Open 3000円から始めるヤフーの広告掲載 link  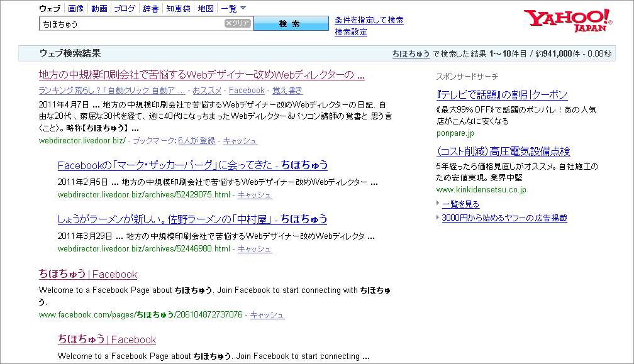[x=504, y=218]
